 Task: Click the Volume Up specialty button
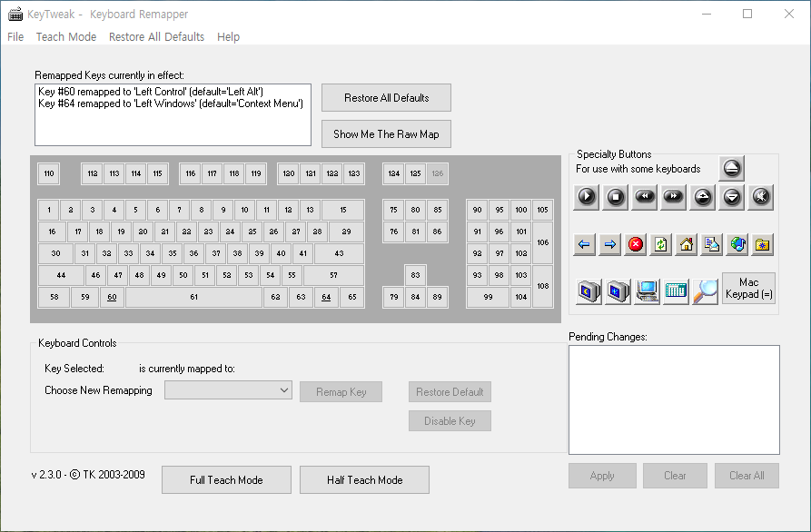coord(702,197)
